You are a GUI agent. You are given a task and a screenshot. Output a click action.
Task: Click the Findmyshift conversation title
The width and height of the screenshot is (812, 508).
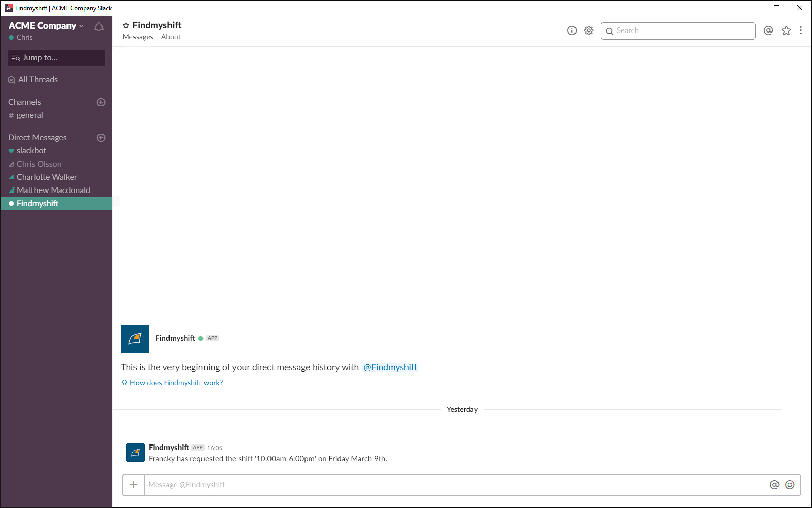[157, 25]
